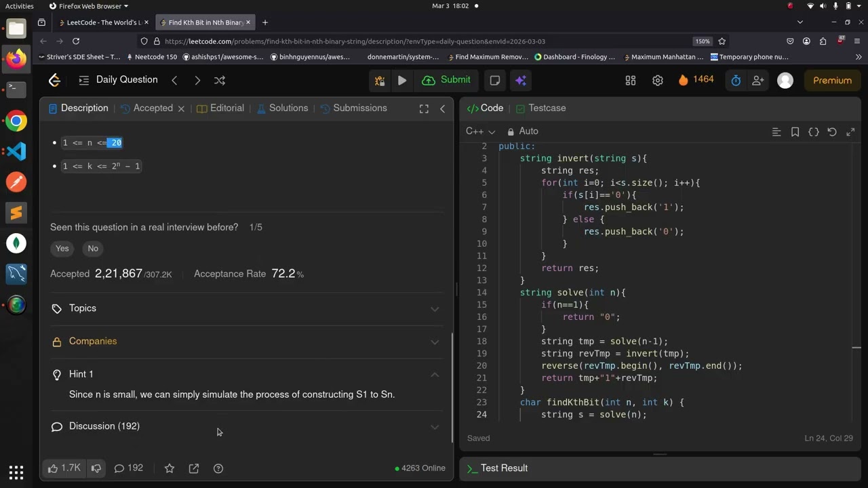
Task: Run code with the play icon
Action: (402, 80)
